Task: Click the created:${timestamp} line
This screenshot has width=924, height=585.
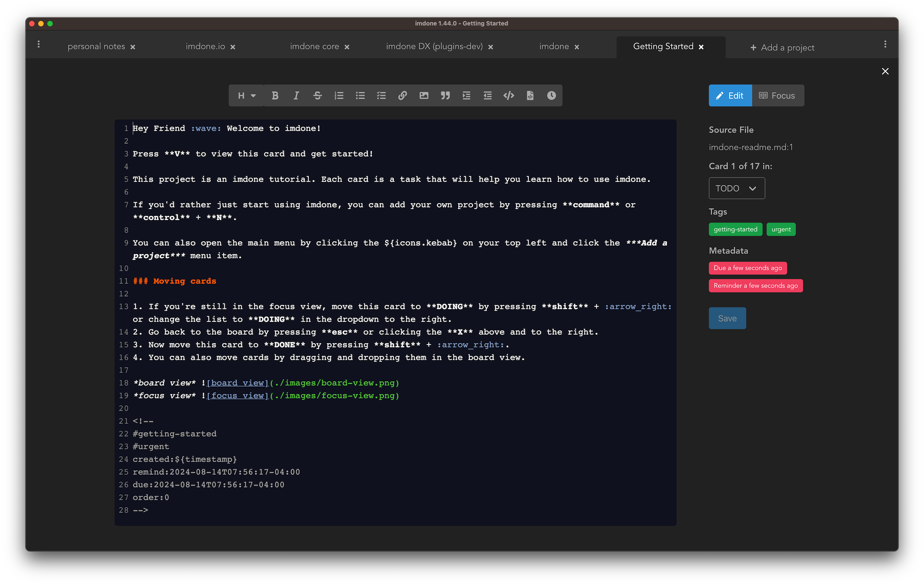Action: pyautogui.click(x=185, y=459)
